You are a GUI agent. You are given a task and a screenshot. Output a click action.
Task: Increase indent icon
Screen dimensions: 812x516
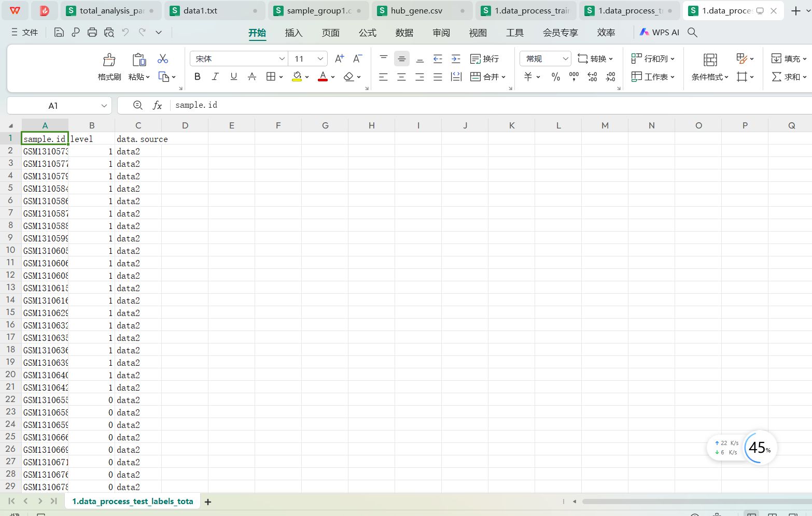point(456,59)
